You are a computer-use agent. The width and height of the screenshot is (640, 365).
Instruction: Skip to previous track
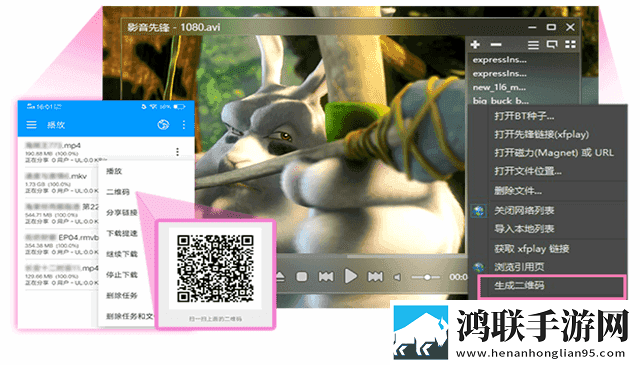click(326, 277)
